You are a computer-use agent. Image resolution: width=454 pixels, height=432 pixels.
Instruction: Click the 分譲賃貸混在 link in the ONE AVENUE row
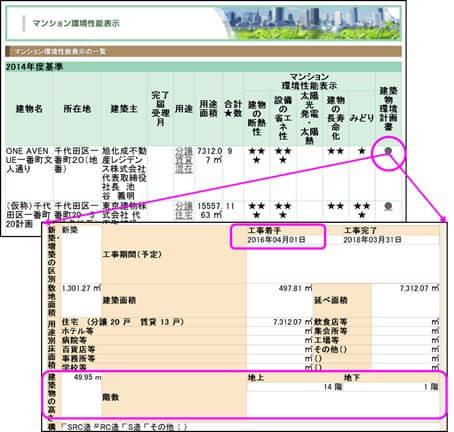click(x=184, y=160)
